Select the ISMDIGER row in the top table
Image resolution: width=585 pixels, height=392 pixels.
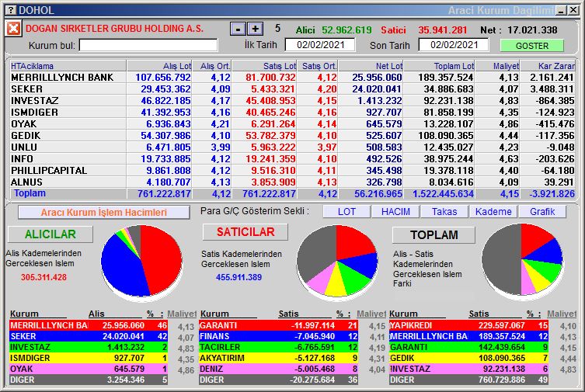pyautogui.click(x=292, y=112)
